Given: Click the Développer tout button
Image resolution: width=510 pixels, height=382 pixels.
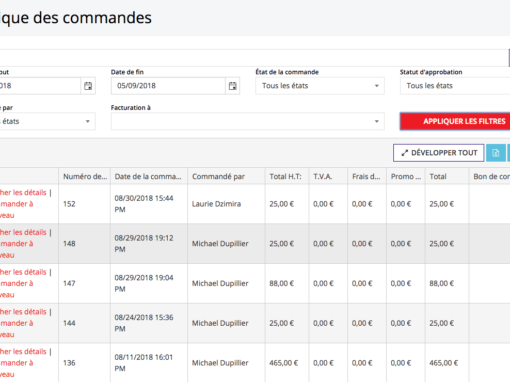Looking at the screenshot, I should click(439, 153).
